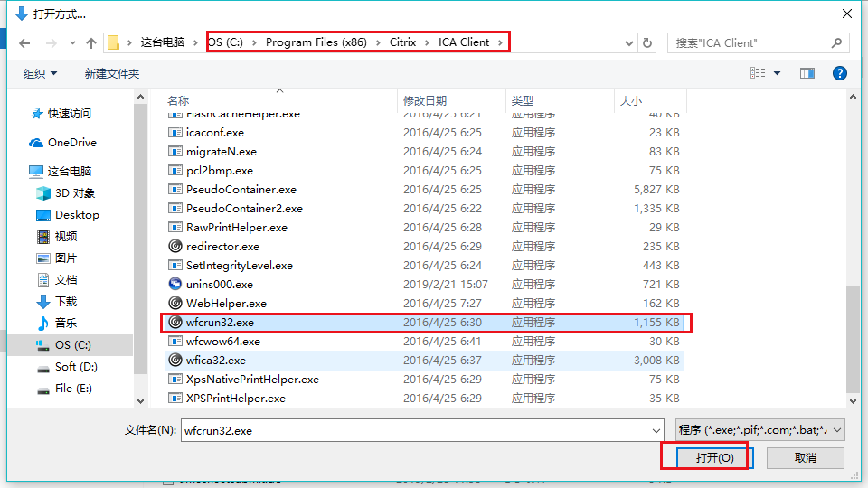The image size is (868, 488).
Task: Click file list scrollbar up arrow
Action: tap(853, 98)
